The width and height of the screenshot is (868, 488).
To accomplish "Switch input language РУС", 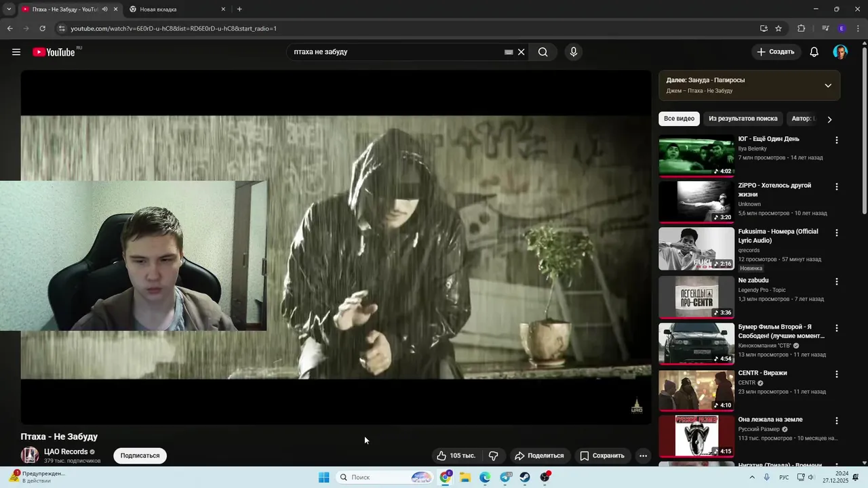I will pyautogui.click(x=784, y=477).
